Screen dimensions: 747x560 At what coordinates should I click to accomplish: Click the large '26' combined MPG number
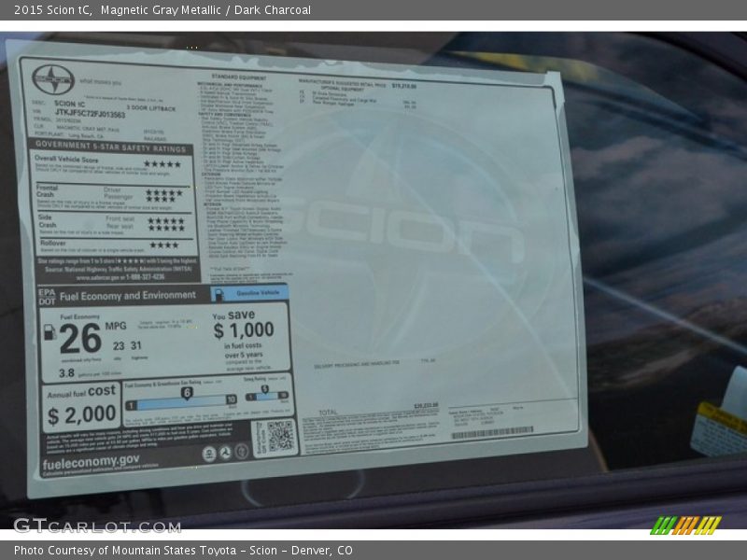pyautogui.click(x=80, y=338)
